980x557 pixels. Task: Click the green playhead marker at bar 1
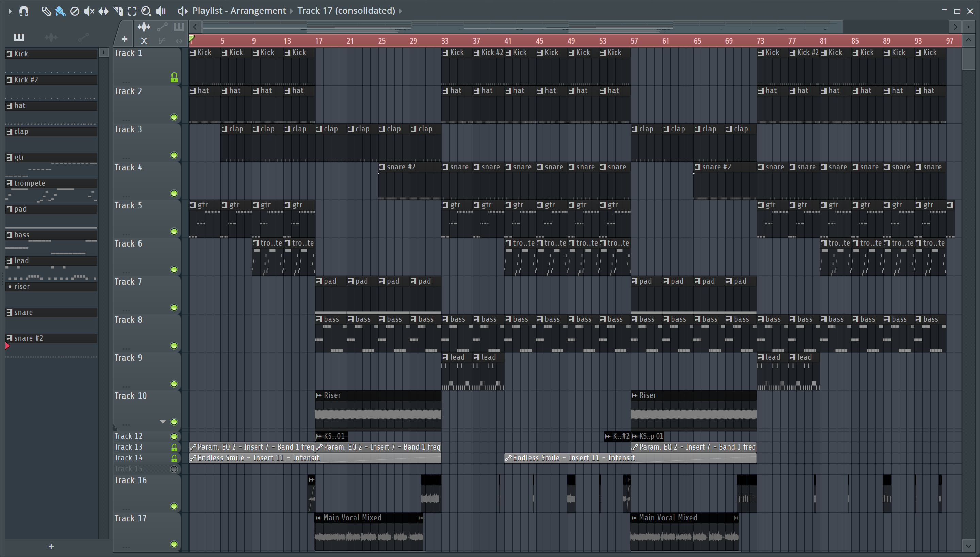coord(191,38)
